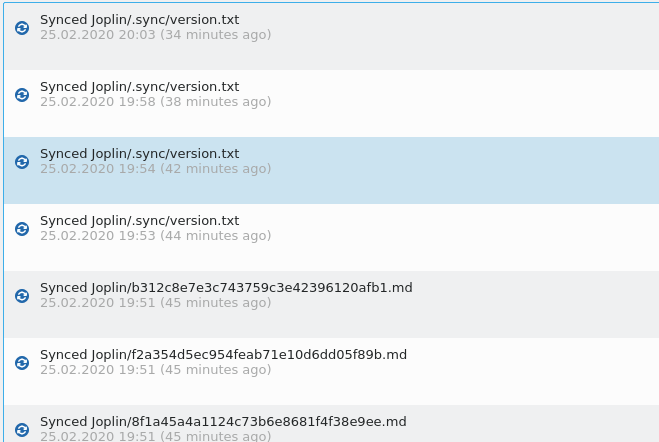This screenshot has height=442, width=659.
Task: Click the sync icon next to f2a354d5ec954feab71e10d6dd05f89b.md
Action: coord(22,363)
